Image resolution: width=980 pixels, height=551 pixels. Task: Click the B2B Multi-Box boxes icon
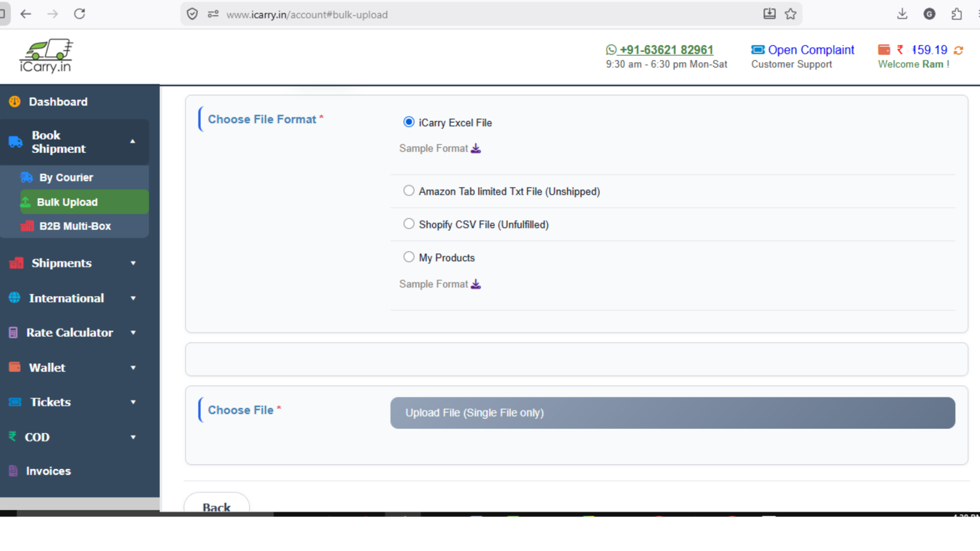click(27, 226)
